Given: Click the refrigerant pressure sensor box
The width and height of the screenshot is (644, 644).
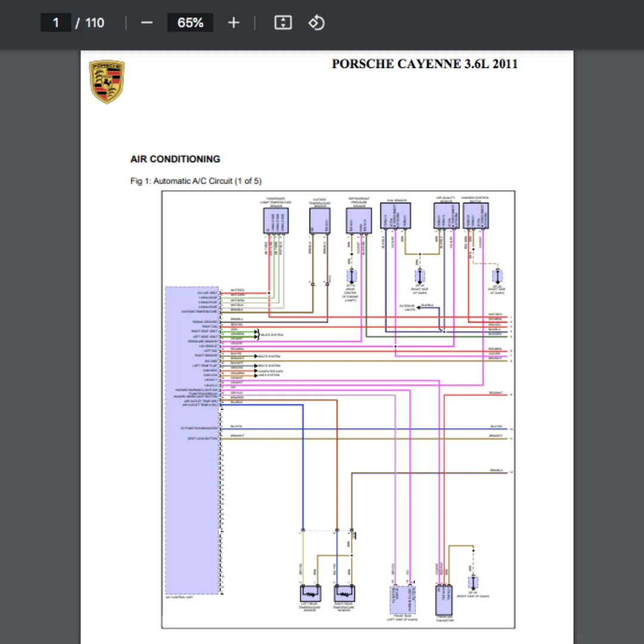Looking at the screenshot, I should pyautogui.click(x=359, y=221).
